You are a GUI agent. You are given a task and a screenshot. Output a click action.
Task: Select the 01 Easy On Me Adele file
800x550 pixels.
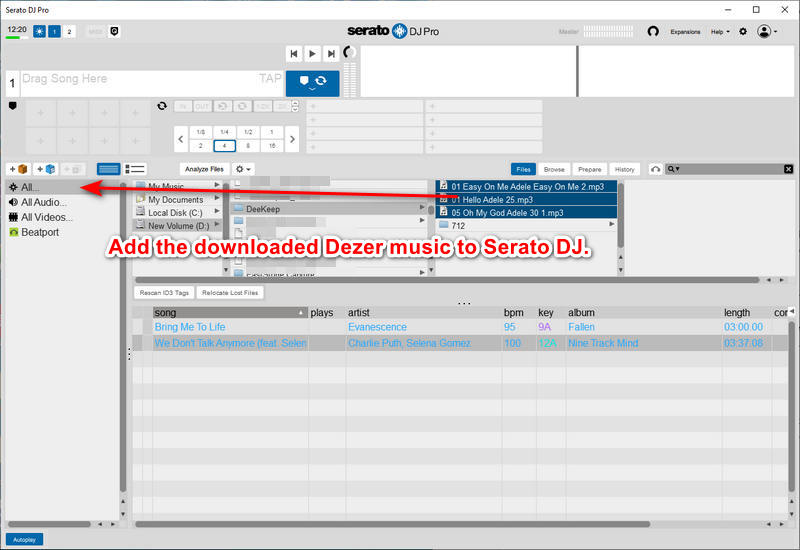(x=526, y=187)
